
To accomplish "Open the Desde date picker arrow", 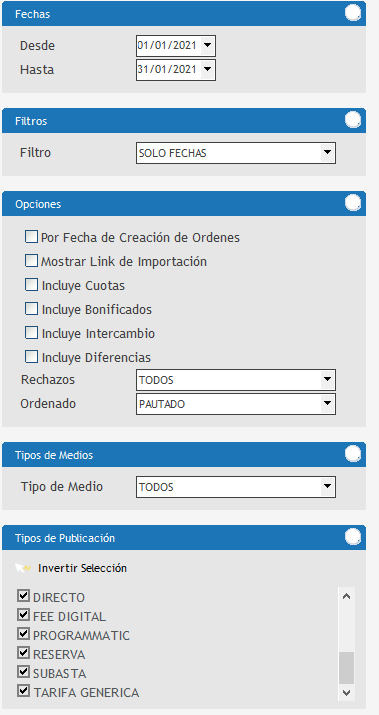I will pyautogui.click(x=208, y=46).
